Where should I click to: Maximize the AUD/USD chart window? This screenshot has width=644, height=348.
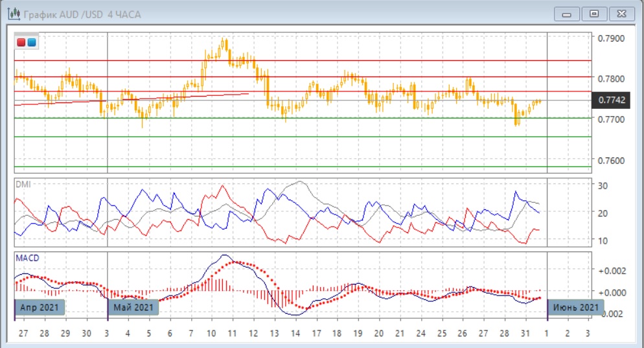coord(593,14)
